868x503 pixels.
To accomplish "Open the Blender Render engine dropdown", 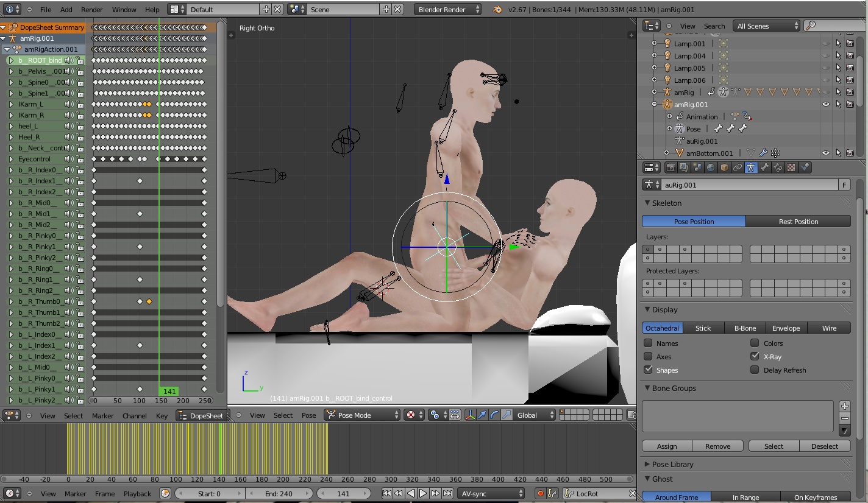I will tap(447, 9).
